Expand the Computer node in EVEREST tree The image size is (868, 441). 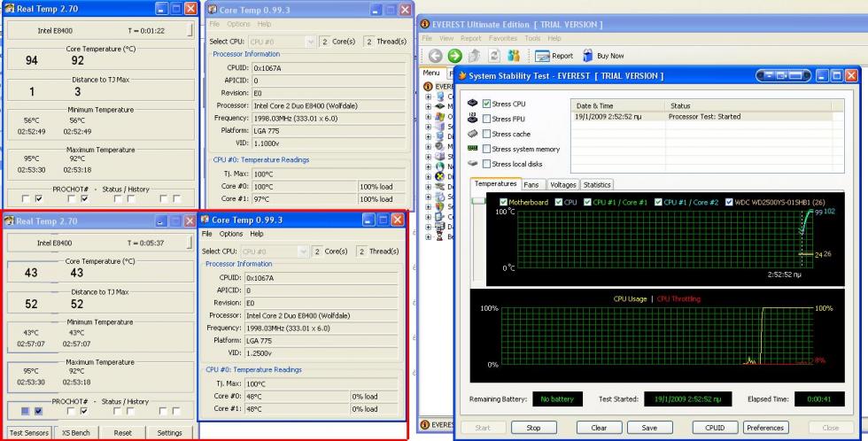point(428,97)
